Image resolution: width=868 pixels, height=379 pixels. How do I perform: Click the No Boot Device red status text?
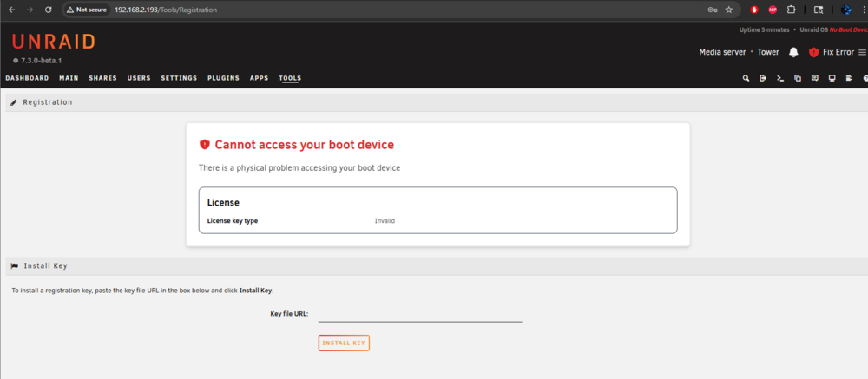pyautogui.click(x=849, y=29)
